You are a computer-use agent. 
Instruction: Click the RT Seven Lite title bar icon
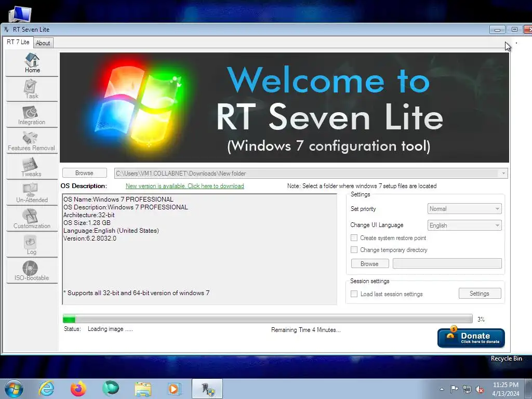pos(7,30)
